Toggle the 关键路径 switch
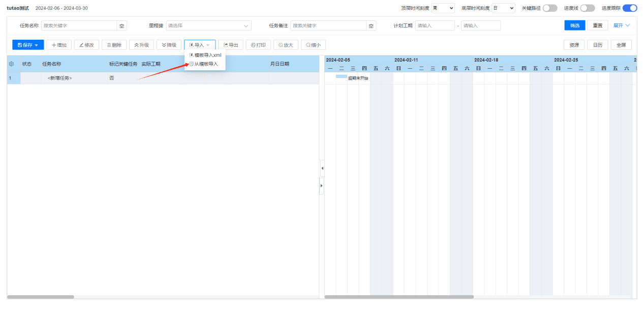644x309 pixels. [x=550, y=8]
